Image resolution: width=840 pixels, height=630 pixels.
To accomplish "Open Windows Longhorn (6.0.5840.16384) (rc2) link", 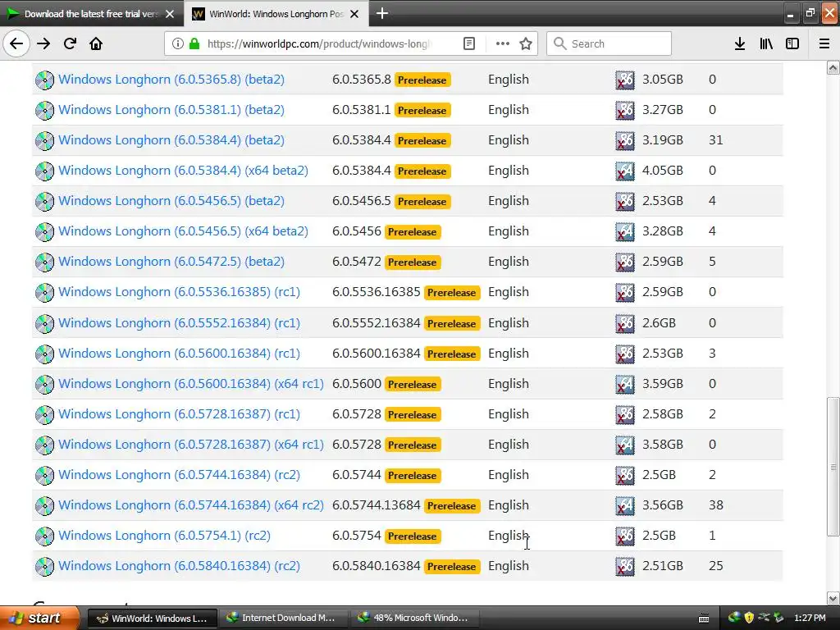I will coord(179,566).
